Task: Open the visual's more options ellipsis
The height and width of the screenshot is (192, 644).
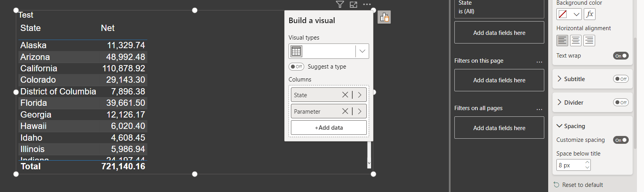Action: 367,5
